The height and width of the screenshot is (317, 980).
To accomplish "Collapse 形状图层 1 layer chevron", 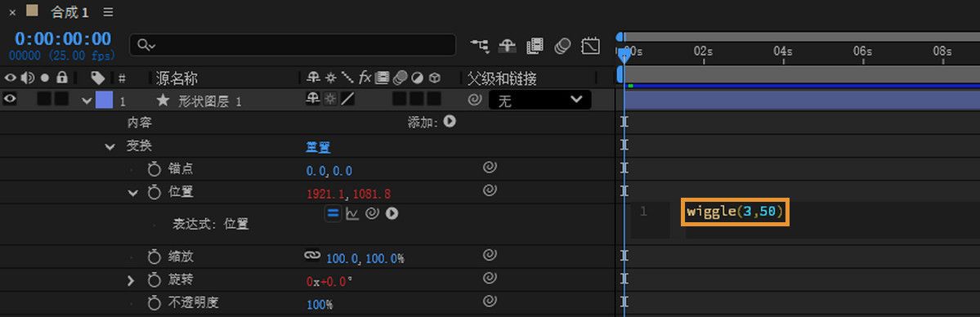I will [87, 100].
